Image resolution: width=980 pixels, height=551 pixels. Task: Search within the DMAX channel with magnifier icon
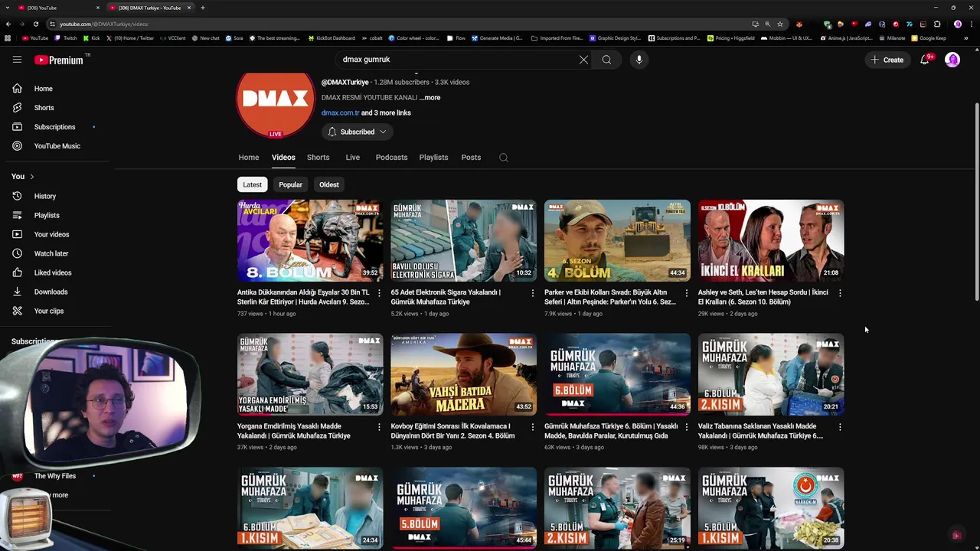503,158
